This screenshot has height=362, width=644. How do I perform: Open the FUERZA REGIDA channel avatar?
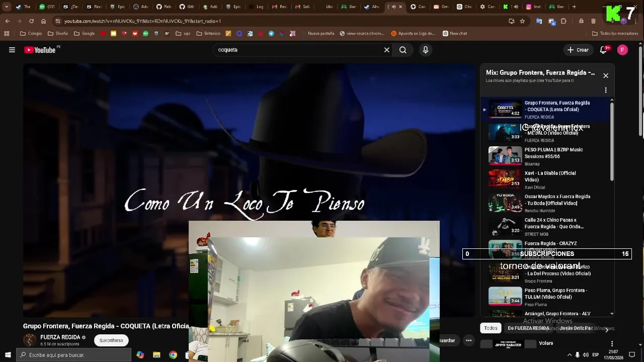[30, 340]
